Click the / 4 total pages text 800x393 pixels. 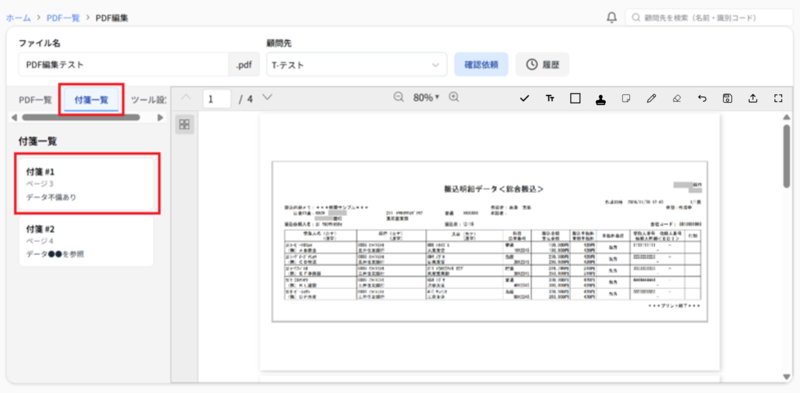point(245,99)
